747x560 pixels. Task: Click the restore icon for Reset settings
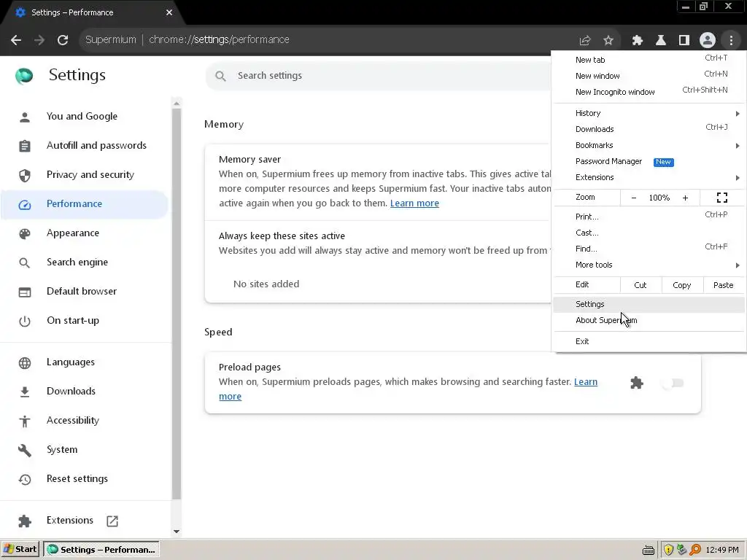click(25, 480)
